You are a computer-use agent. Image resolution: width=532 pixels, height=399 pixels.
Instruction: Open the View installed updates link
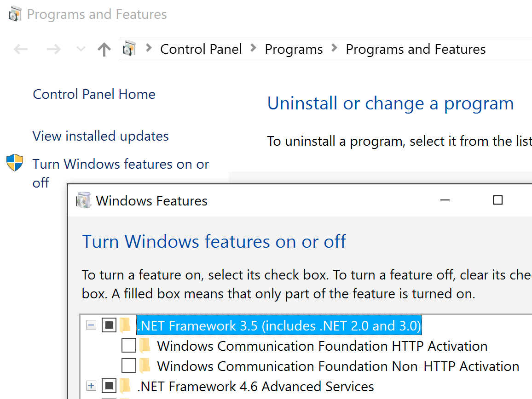pos(100,136)
